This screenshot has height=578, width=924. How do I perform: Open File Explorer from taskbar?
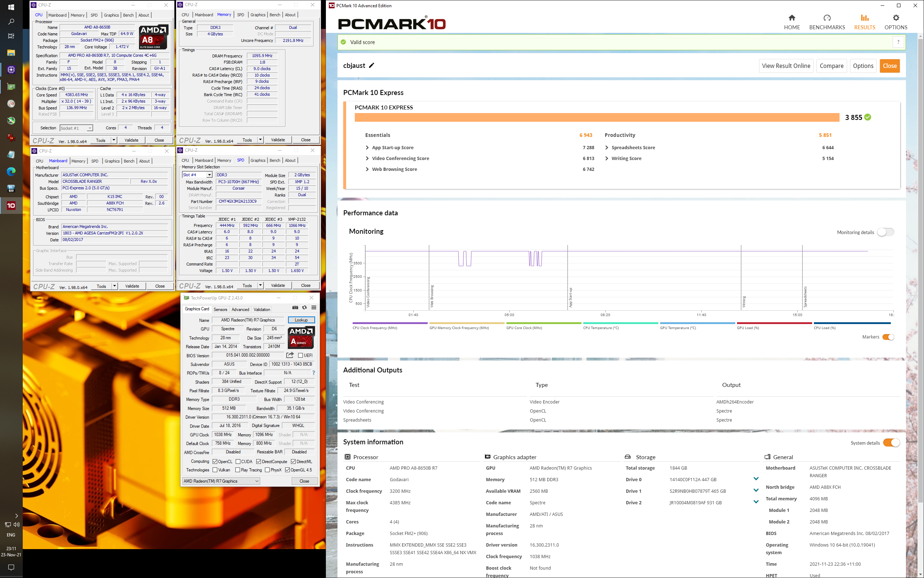coord(11,52)
